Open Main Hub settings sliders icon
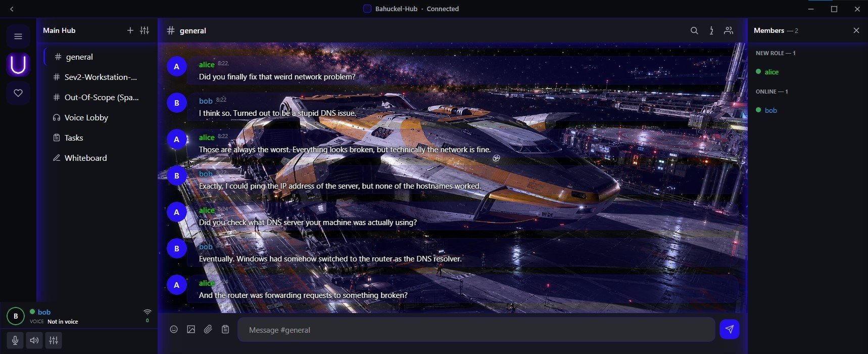 pyautogui.click(x=144, y=30)
